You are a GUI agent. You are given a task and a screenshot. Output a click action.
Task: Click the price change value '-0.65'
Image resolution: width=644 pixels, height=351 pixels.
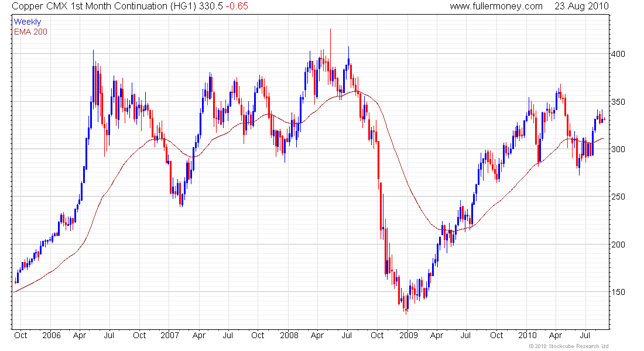237,6
